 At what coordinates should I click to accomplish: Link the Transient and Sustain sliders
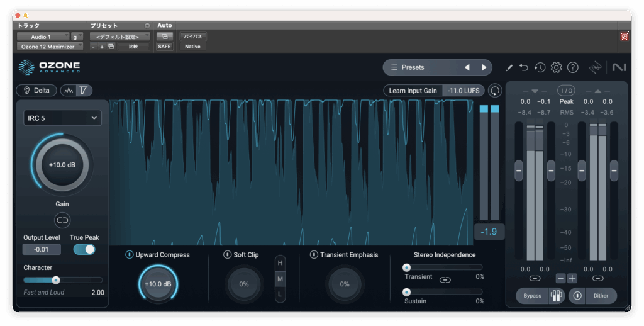[x=445, y=279]
